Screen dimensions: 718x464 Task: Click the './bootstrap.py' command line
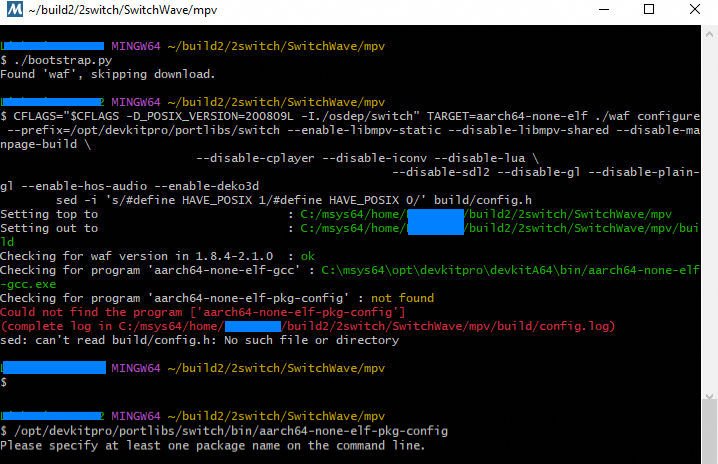pos(56,60)
